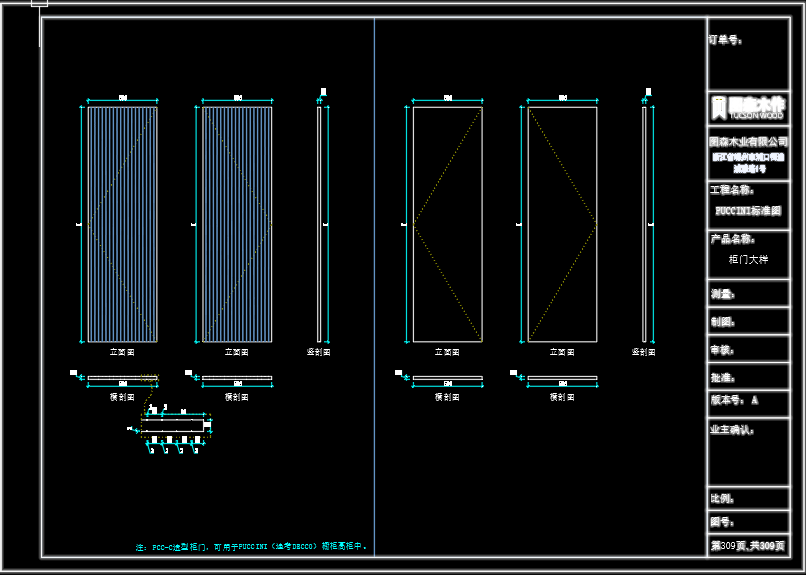Select height dimension line left of leftmost slatted door
The image size is (806, 575).
[81, 224]
